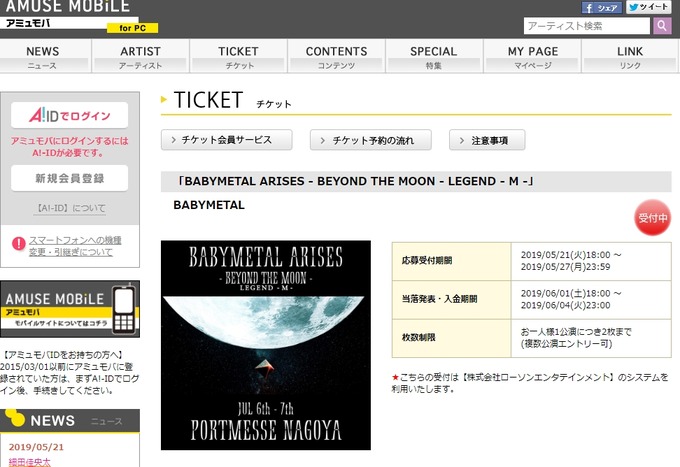Click the 新規会員登録 registration button
The image size is (680, 467).
pos(69,178)
